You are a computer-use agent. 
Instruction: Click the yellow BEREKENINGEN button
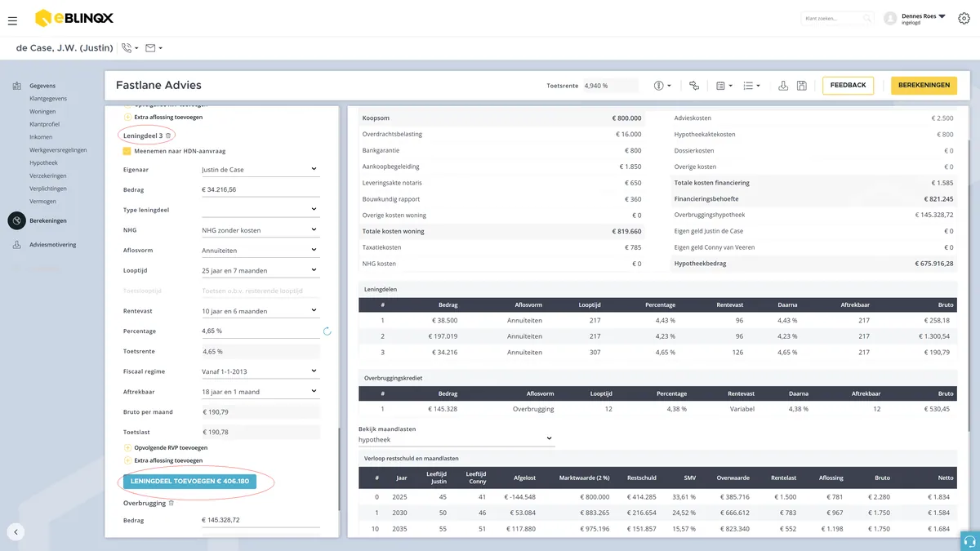pos(924,86)
